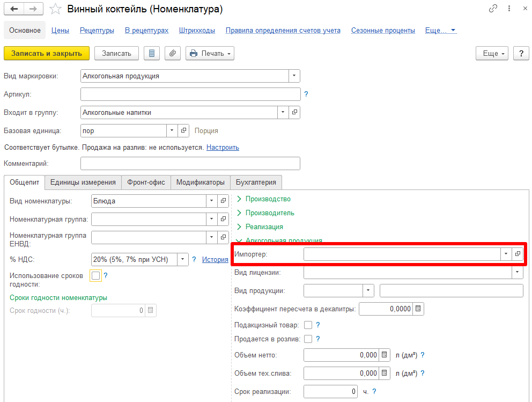
Task: Open calculator for Срок годности field
Action: point(151,310)
